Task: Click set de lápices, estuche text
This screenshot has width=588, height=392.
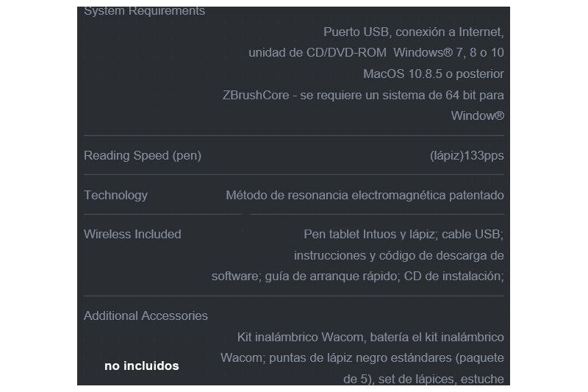Action: (441, 379)
